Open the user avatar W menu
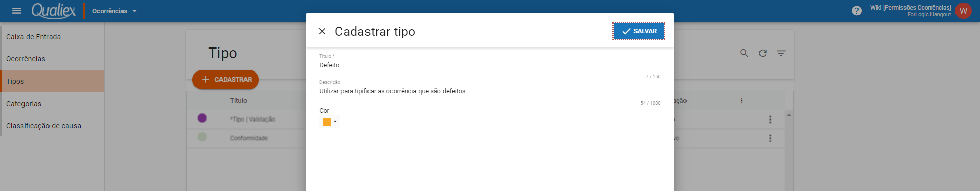980x191 pixels. pyautogui.click(x=963, y=11)
